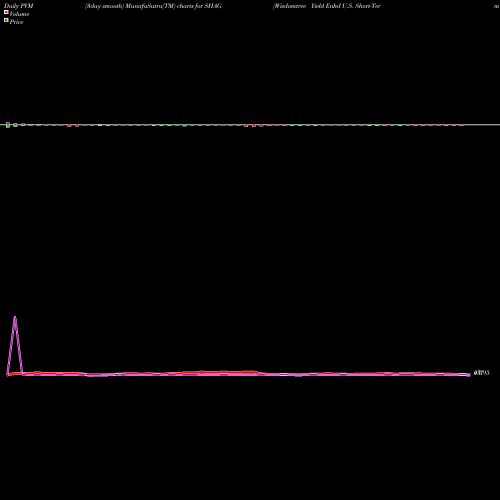The image size is (500, 500).
Task: Click the "Daily PVM" chart title
Action: pos(19,6)
